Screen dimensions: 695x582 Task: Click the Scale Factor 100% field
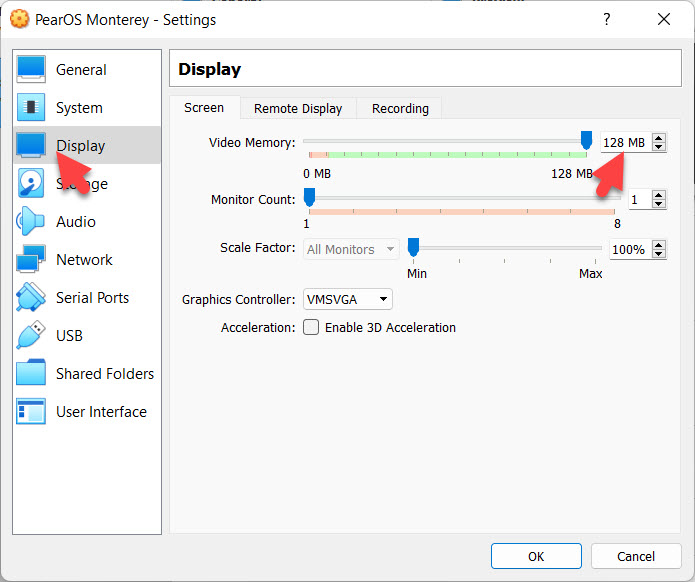tap(631, 249)
